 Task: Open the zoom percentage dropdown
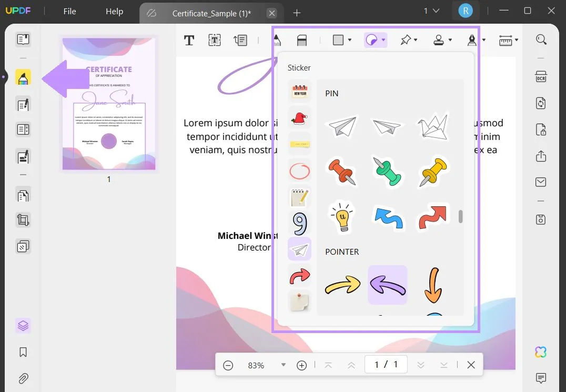[284, 365]
